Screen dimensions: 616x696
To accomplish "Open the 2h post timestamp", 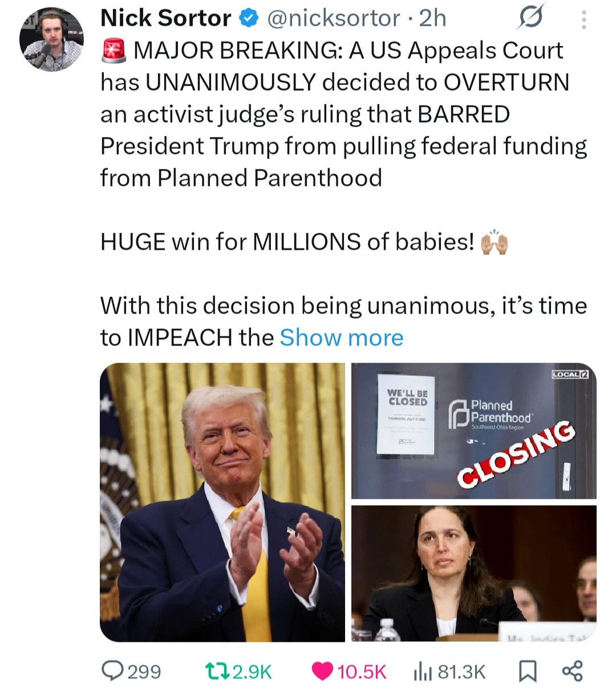I will pyautogui.click(x=433, y=18).
